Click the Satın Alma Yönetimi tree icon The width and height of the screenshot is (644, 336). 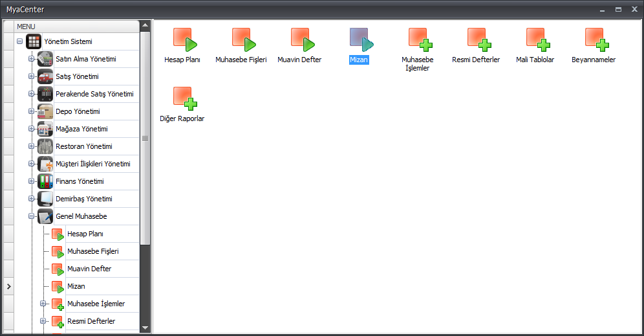coord(45,59)
